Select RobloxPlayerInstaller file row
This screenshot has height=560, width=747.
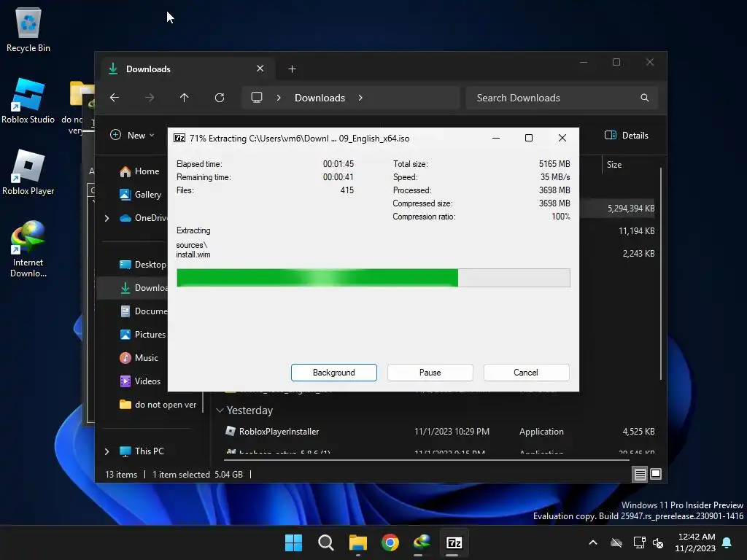pos(440,432)
